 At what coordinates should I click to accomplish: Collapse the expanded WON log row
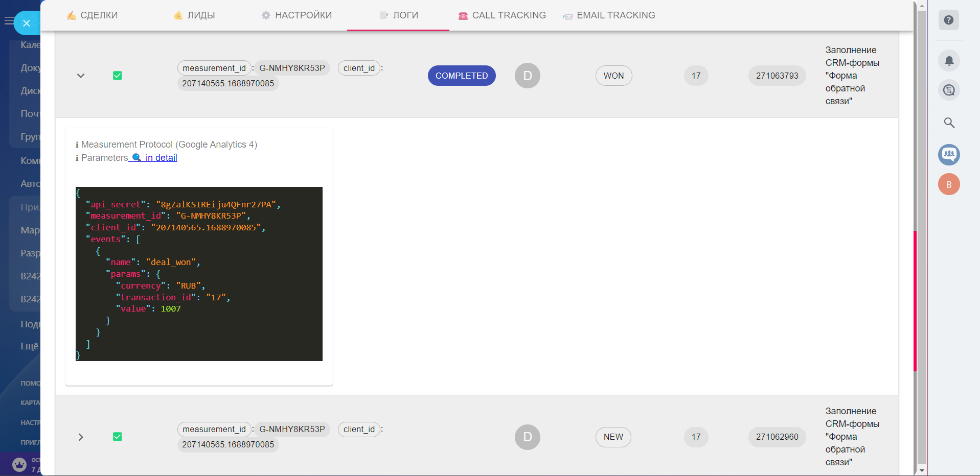tap(81, 76)
